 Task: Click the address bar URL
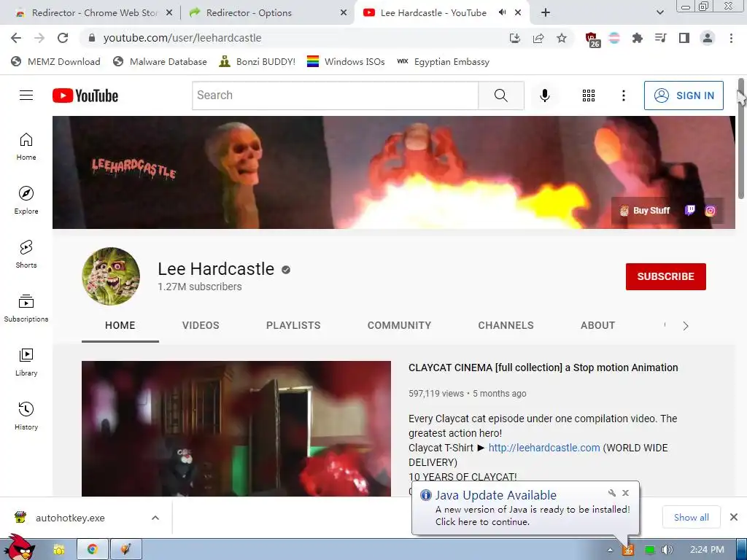pyautogui.click(x=182, y=38)
